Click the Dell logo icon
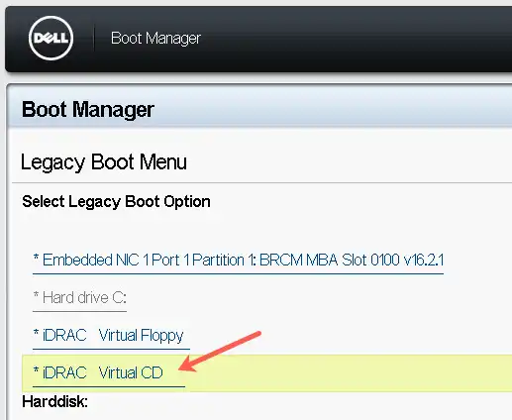 [51, 38]
